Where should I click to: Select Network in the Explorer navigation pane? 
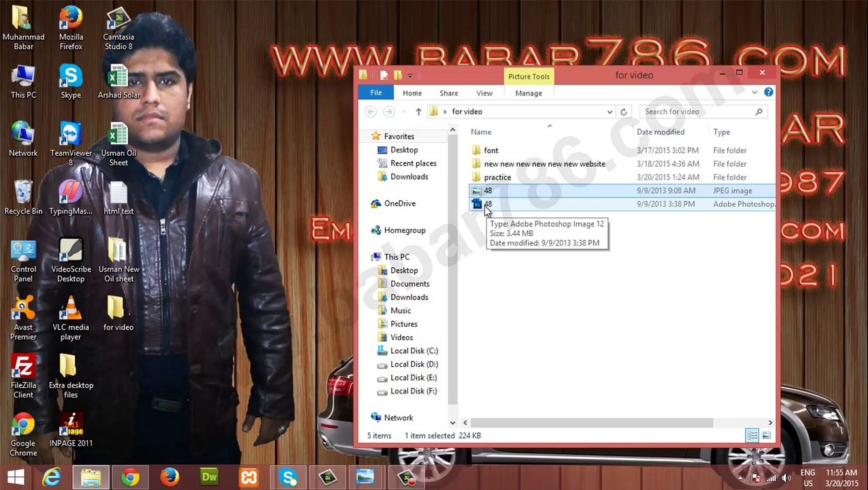398,418
